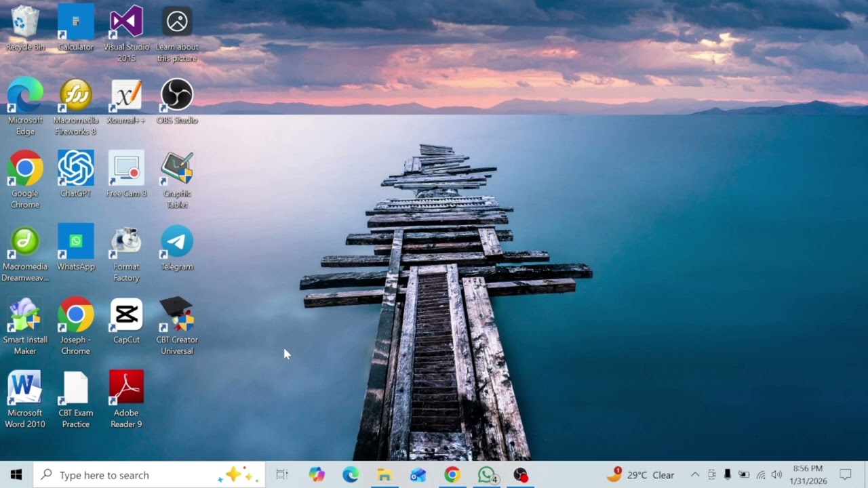The image size is (868, 488).
Task: Select the Xournal++ desktop shortcut
Action: 126,102
